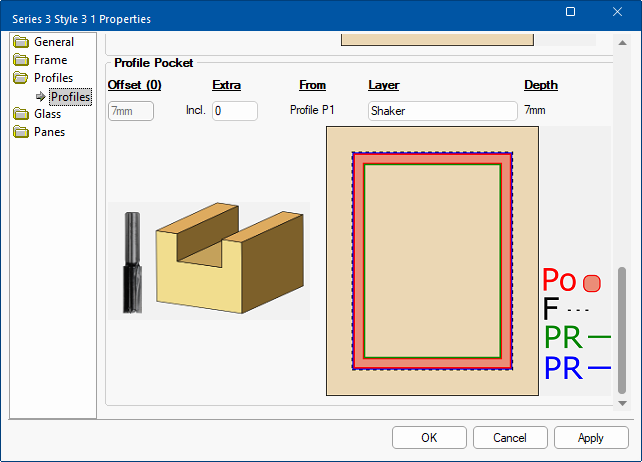
Task: Click the arrow icon beside Profiles sub-item
Action: pyautogui.click(x=41, y=97)
